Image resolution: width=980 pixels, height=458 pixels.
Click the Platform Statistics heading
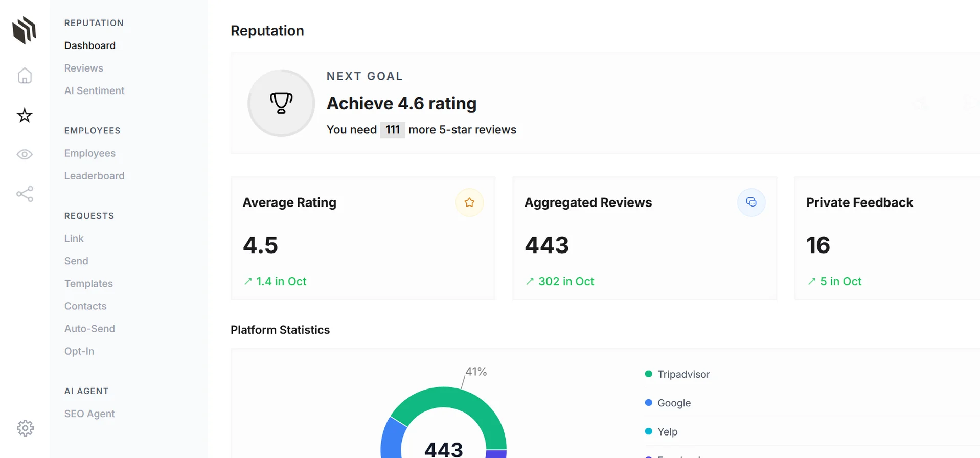[x=280, y=330]
